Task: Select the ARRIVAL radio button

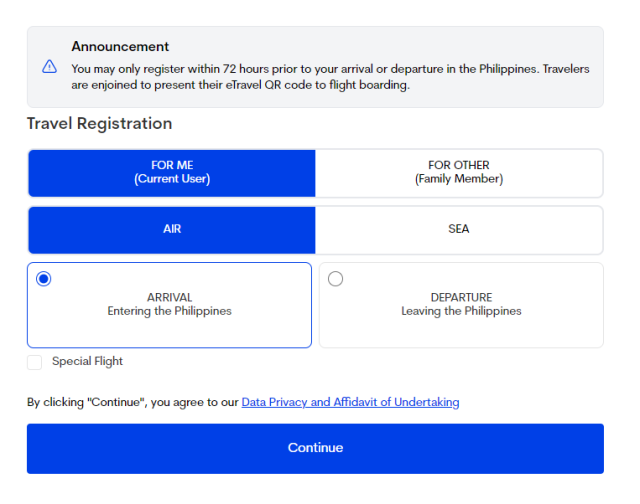Action: 43,279
